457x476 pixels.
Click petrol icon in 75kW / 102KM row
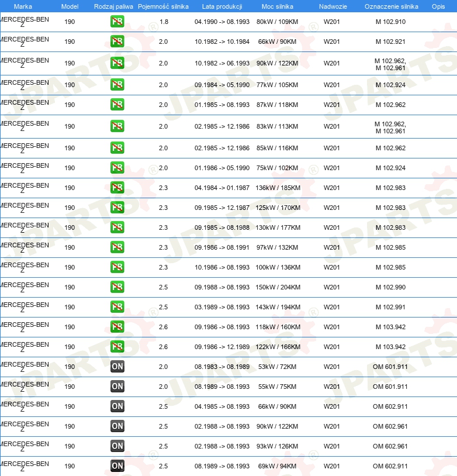pyautogui.click(x=117, y=168)
